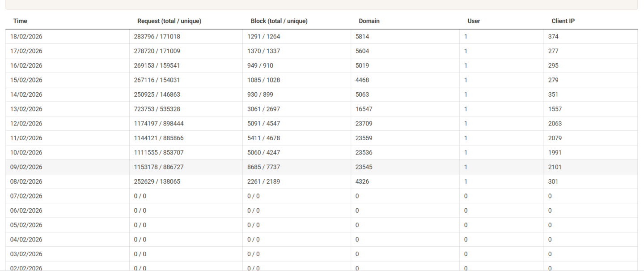
Task: Select request value 283796 / 171018
Action: 157,37
